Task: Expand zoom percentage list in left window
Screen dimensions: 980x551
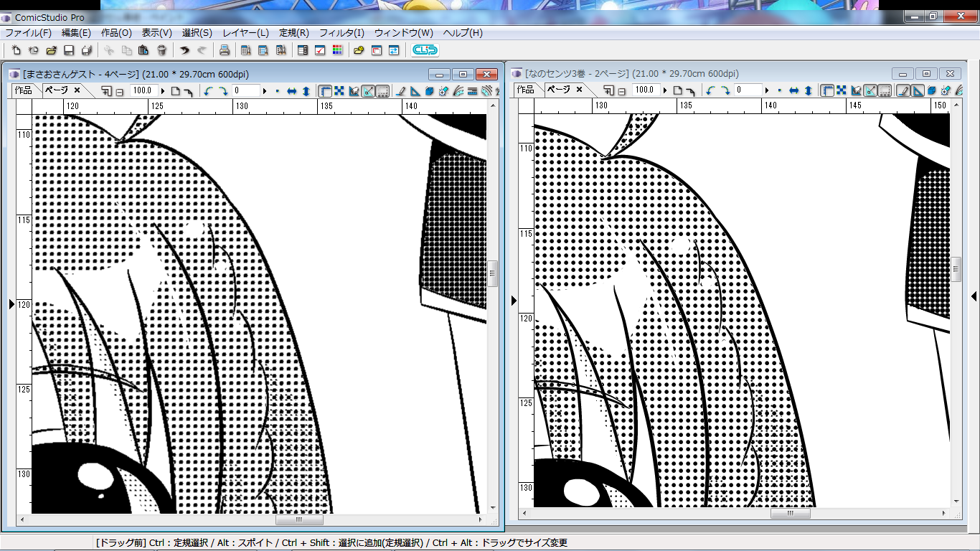Action: (163, 90)
